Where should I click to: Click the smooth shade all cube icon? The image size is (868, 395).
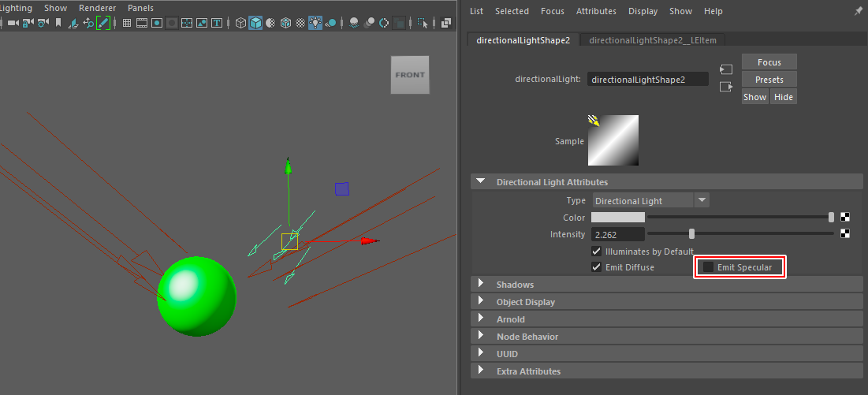pos(256,23)
